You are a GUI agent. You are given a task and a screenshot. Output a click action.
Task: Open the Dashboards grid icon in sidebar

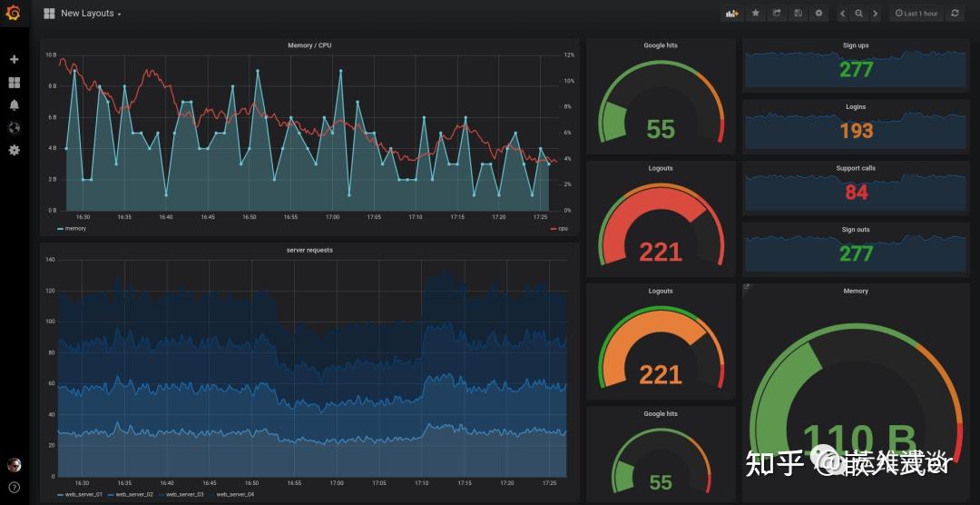pyautogui.click(x=15, y=83)
